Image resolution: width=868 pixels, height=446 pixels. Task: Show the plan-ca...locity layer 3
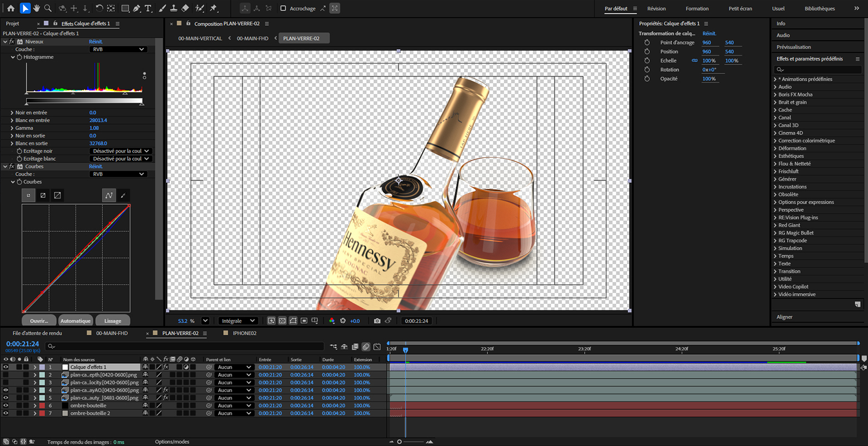pos(6,383)
